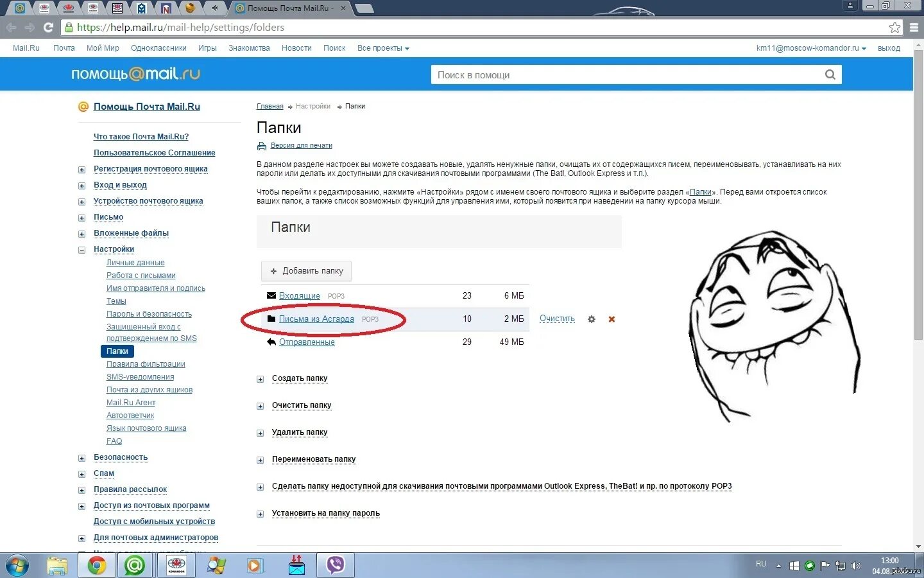
Task: Open Почта in top navigation
Action: point(64,48)
